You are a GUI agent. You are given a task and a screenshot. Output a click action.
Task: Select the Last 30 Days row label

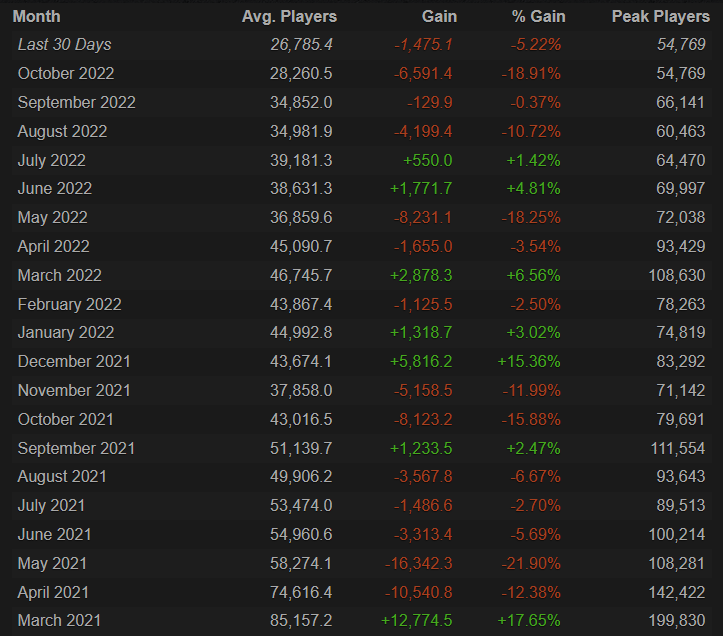[x=65, y=45]
